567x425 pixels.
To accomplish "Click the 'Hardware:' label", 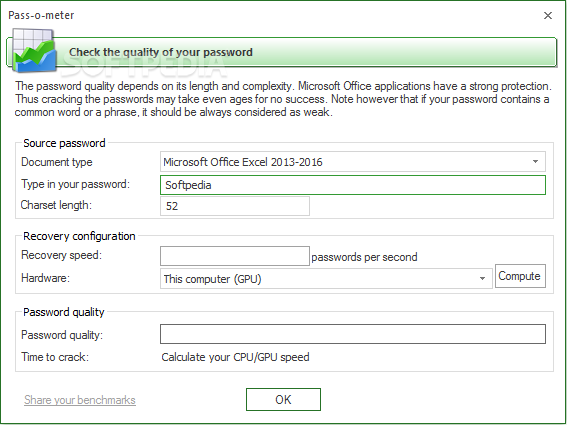I will 45,278.
